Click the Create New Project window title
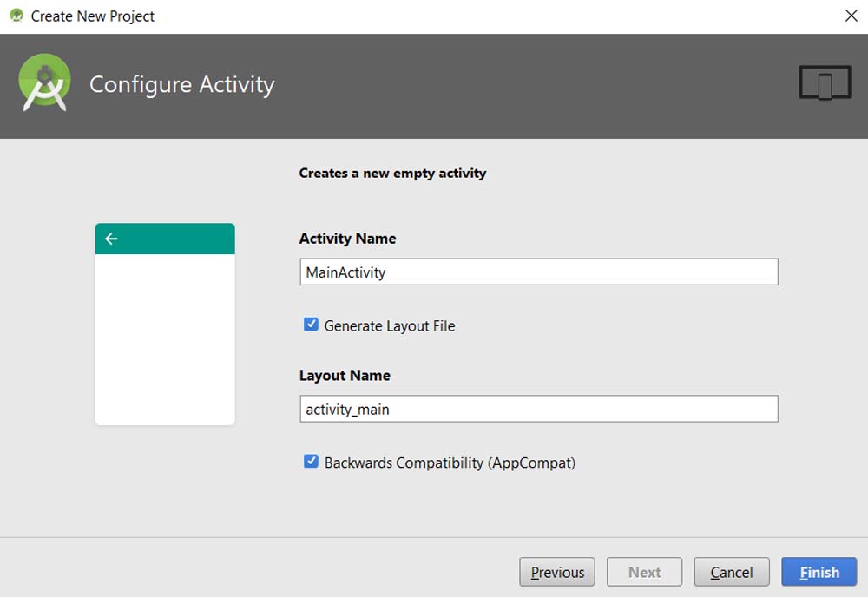The height and width of the screenshot is (597, 868). click(93, 16)
